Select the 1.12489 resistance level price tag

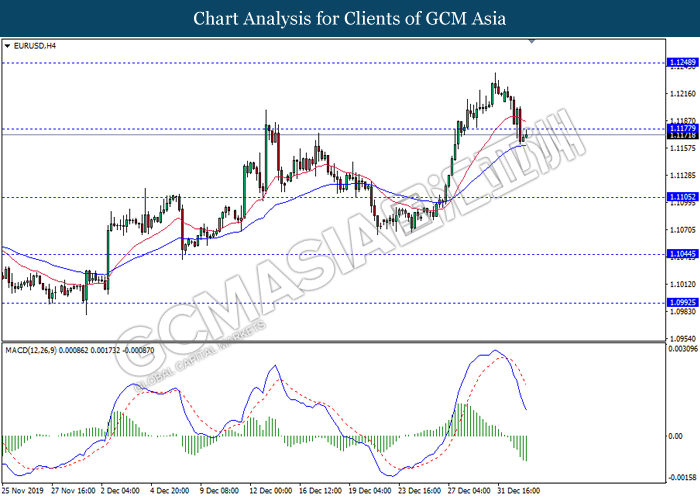pyautogui.click(x=683, y=62)
